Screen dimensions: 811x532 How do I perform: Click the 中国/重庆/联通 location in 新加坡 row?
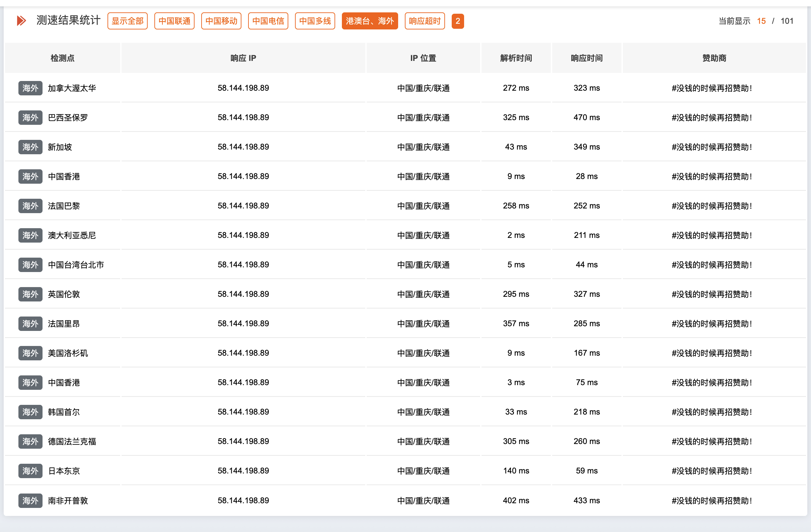(423, 147)
